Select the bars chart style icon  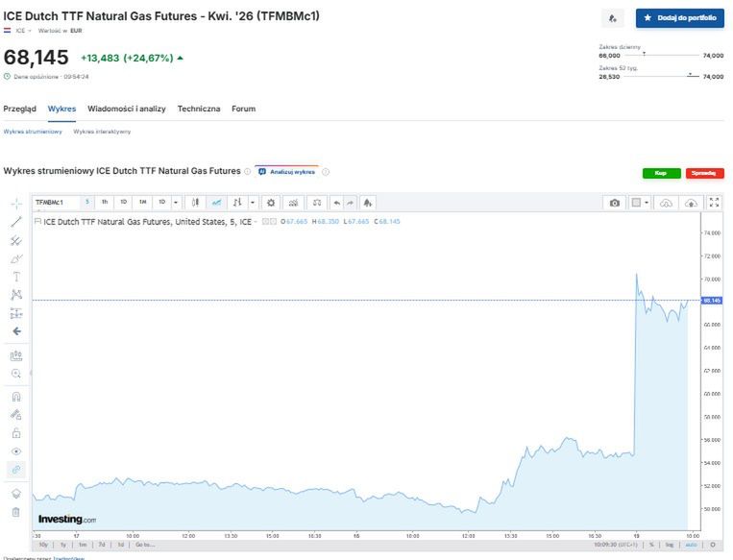click(x=237, y=203)
